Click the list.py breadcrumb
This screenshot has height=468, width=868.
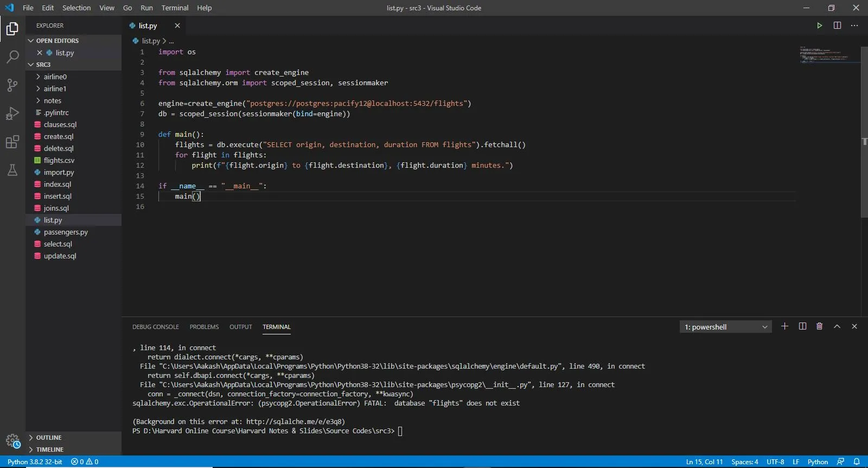(151, 41)
